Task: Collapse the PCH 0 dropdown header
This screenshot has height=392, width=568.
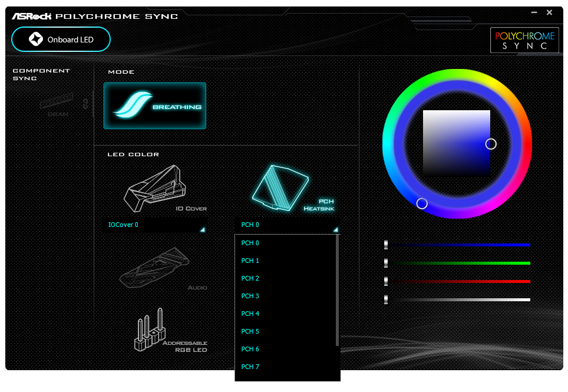Action: [288, 225]
